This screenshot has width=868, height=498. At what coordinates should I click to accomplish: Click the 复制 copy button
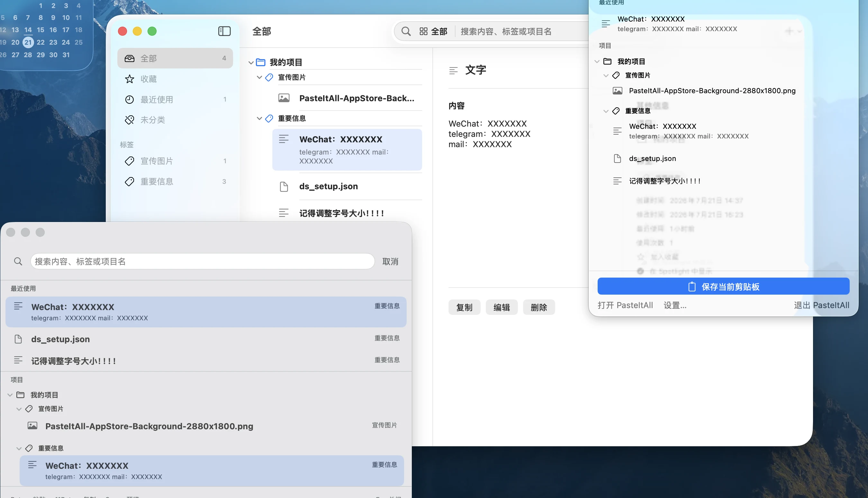pyautogui.click(x=464, y=307)
